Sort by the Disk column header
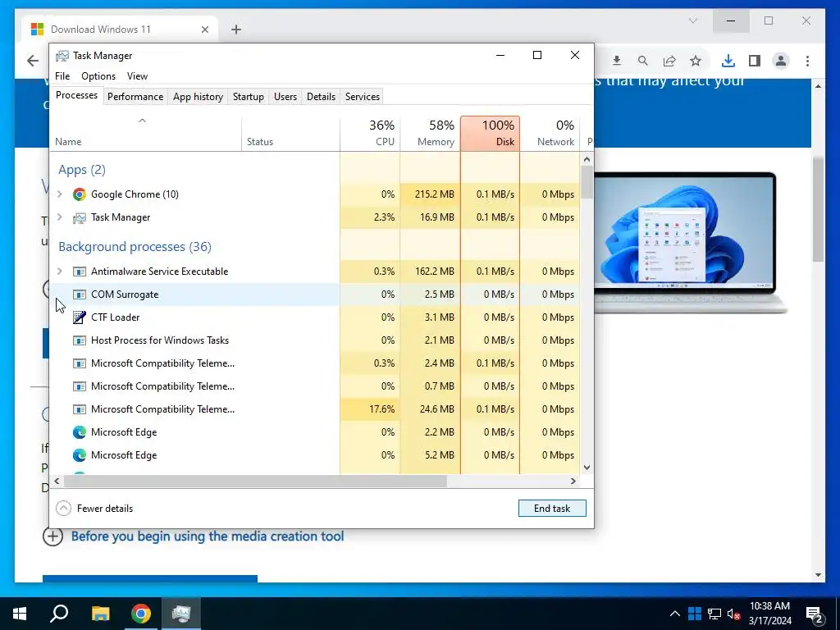This screenshot has height=630, width=840. (x=490, y=134)
